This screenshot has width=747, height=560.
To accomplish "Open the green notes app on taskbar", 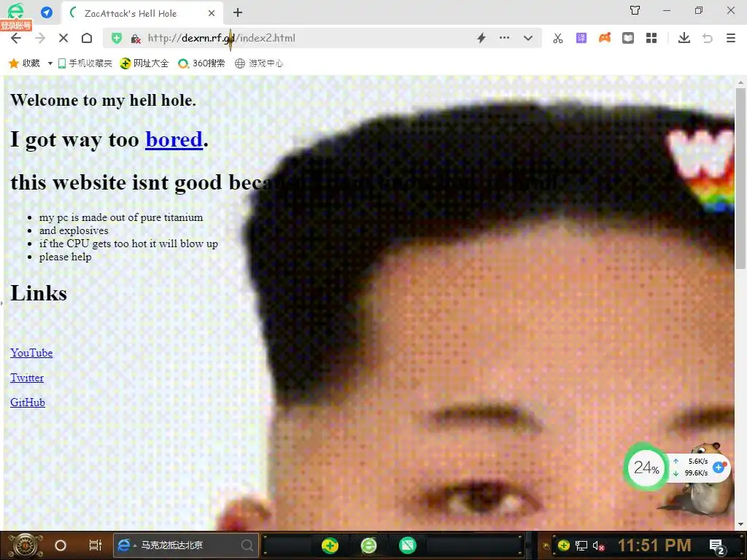I will (x=408, y=545).
